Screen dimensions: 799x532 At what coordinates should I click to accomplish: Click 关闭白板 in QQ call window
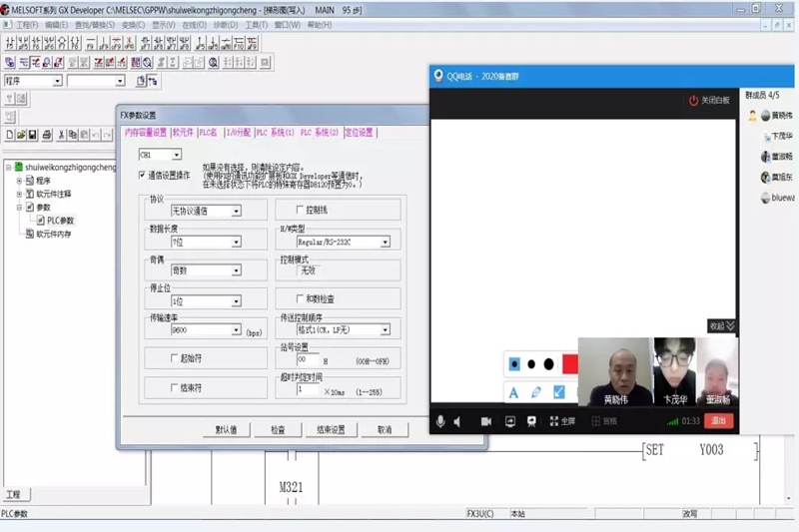point(709,100)
